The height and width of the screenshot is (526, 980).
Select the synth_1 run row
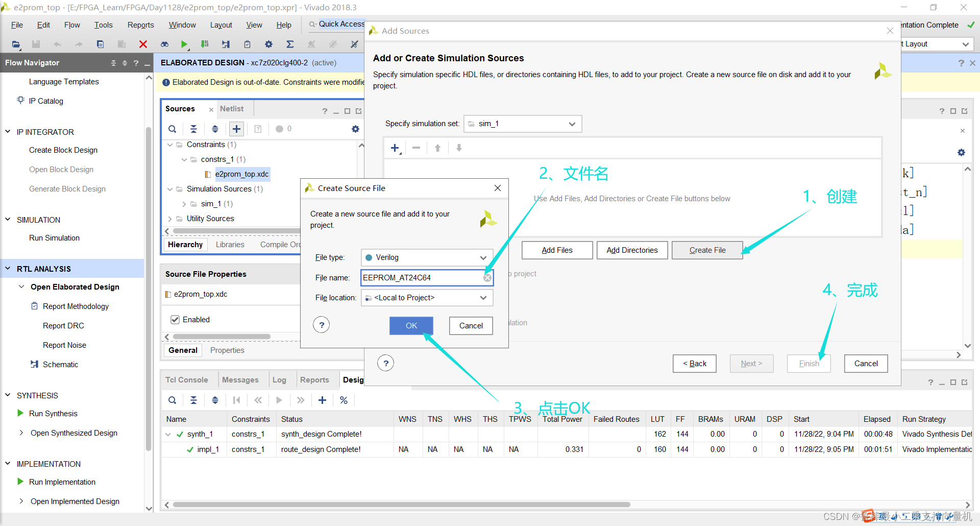(567, 434)
